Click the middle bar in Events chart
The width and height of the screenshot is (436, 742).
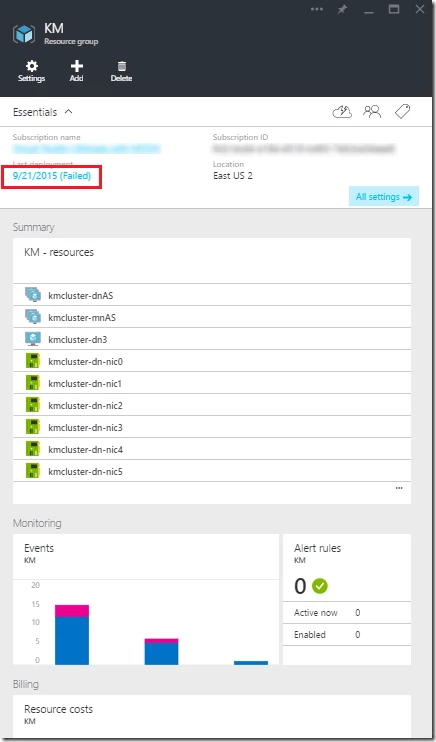click(161, 651)
